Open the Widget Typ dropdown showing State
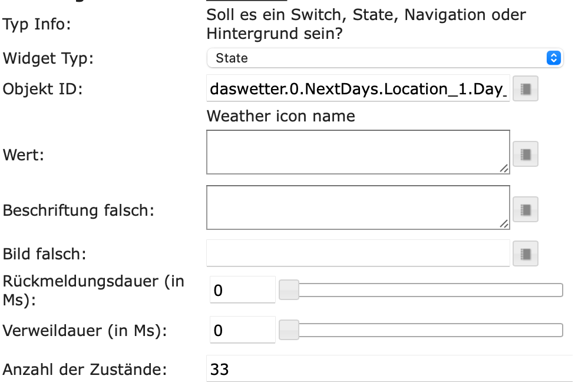The height and width of the screenshot is (382, 588). click(385, 58)
